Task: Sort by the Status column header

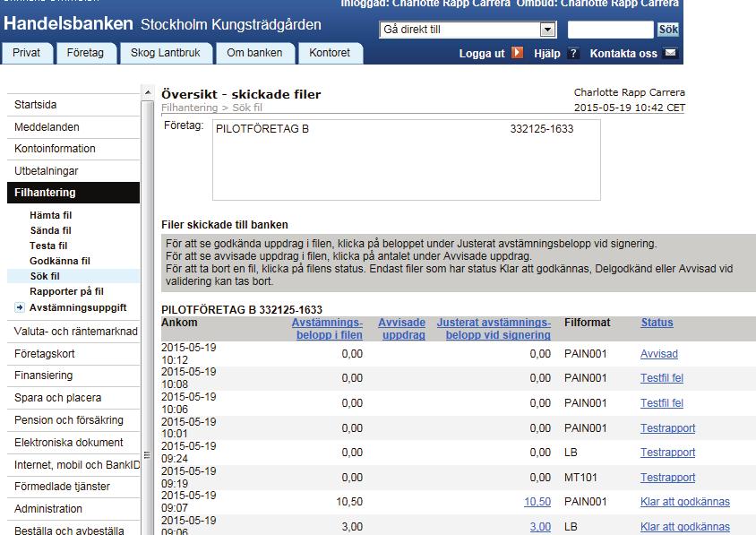Action: [657, 323]
